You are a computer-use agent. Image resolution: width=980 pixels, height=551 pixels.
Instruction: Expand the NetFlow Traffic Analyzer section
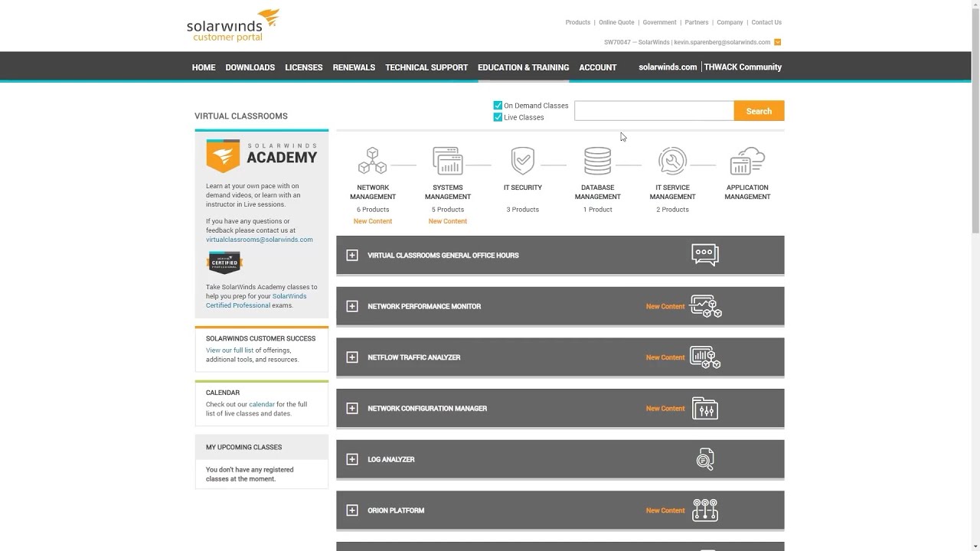[352, 357]
